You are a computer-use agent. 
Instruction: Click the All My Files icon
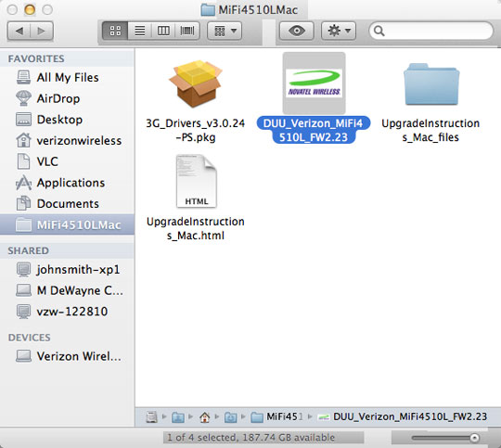pyautogui.click(x=23, y=78)
